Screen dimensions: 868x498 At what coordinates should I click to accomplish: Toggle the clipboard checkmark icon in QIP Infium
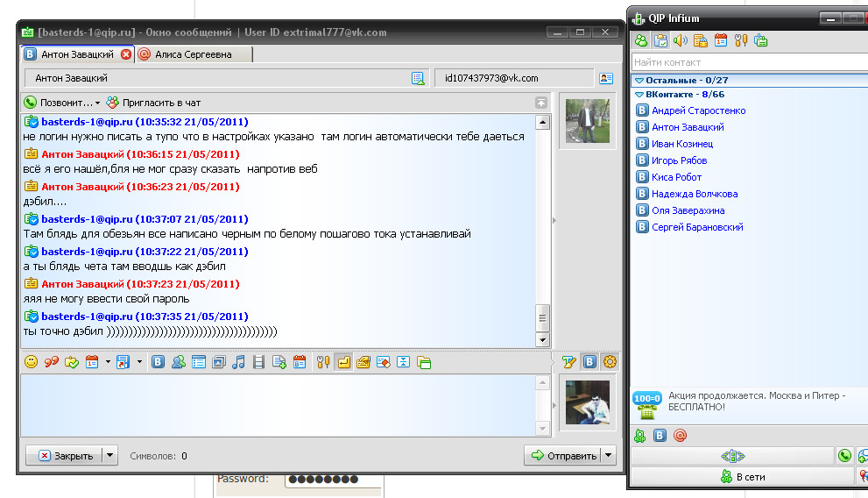[660, 40]
